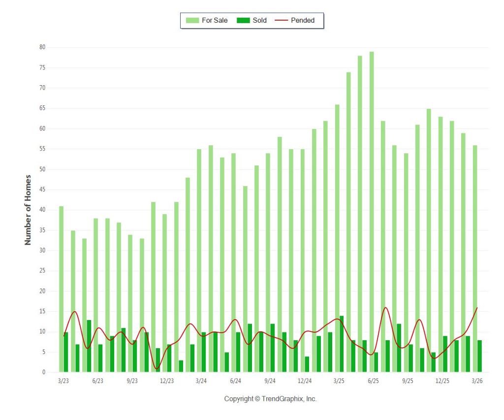Click the Copyright TrendGraphix, Inc. text

(x=270, y=399)
